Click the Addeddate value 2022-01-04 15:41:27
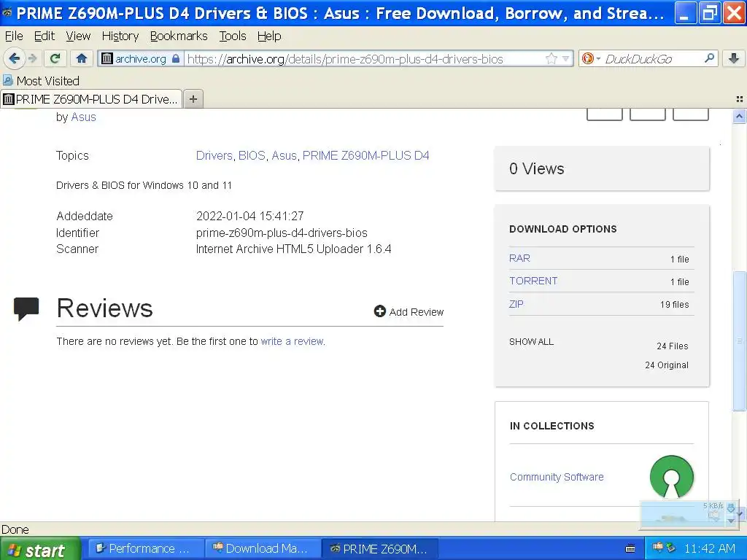Viewport: 747px width, 560px height. [249, 216]
